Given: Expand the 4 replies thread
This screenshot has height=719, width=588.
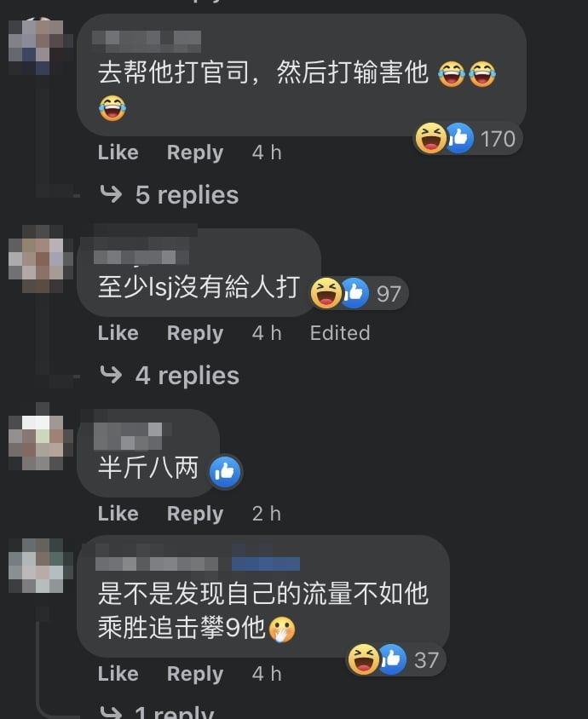Looking at the screenshot, I should [187, 376].
